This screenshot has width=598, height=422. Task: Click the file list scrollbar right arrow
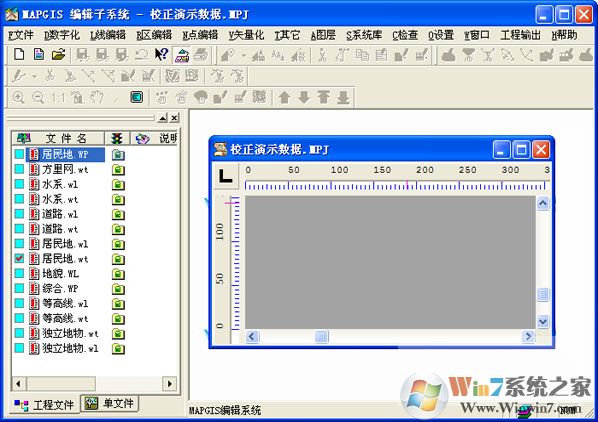[x=169, y=383]
